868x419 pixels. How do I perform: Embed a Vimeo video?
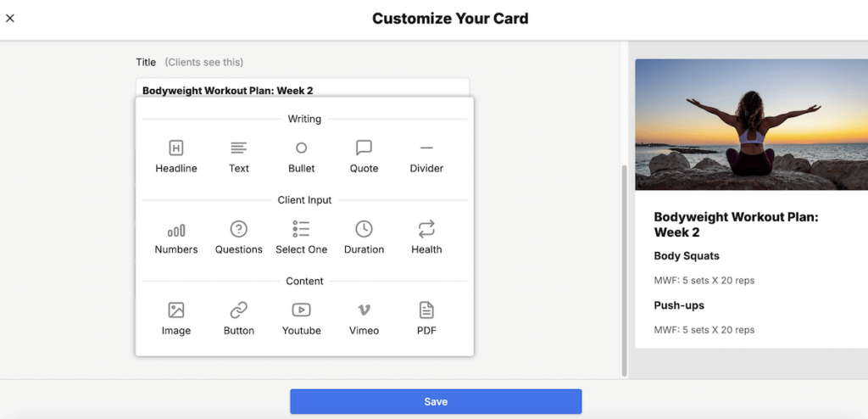point(364,319)
